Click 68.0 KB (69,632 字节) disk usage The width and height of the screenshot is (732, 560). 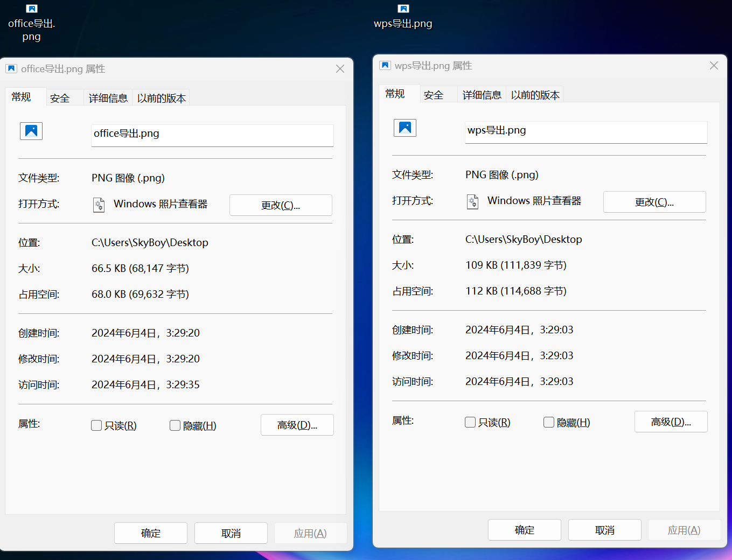[140, 294]
